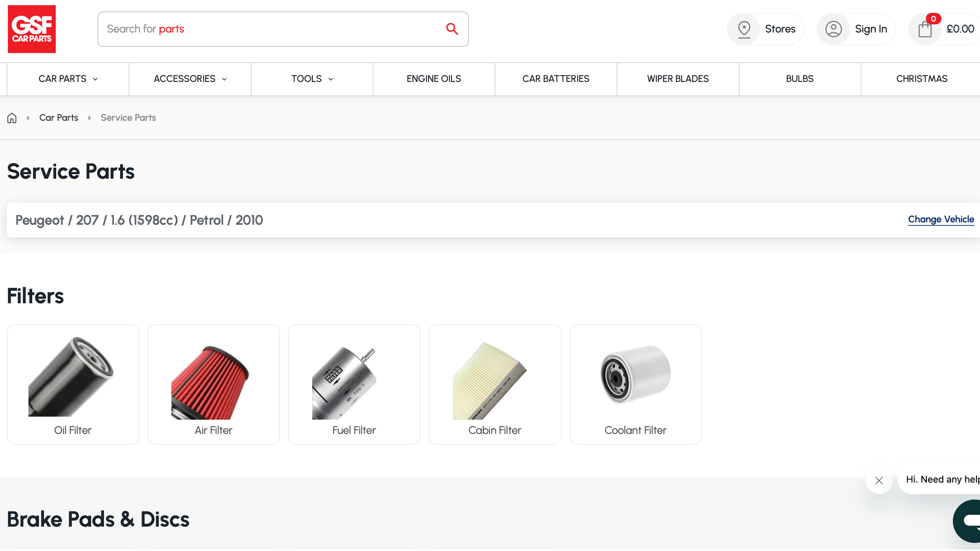Image resolution: width=980 pixels, height=551 pixels.
Task: Click the basket item count badge
Action: click(x=933, y=19)
